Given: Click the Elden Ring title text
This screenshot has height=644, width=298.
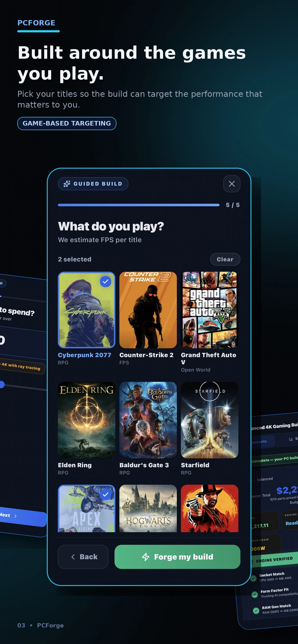Looking at the screenshot, I should point(75,465).
